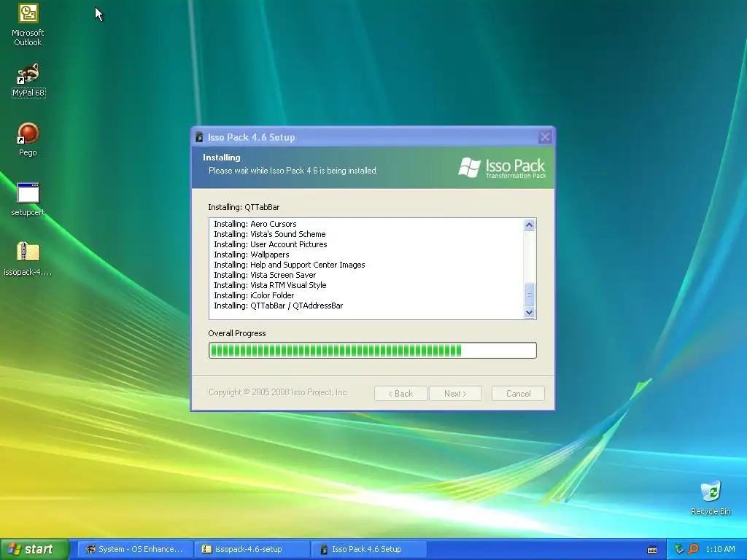The height and width of the screenshot is (560, 747).
Task: Select the setupcert desktop icon
Action: [x=28, y=200]
